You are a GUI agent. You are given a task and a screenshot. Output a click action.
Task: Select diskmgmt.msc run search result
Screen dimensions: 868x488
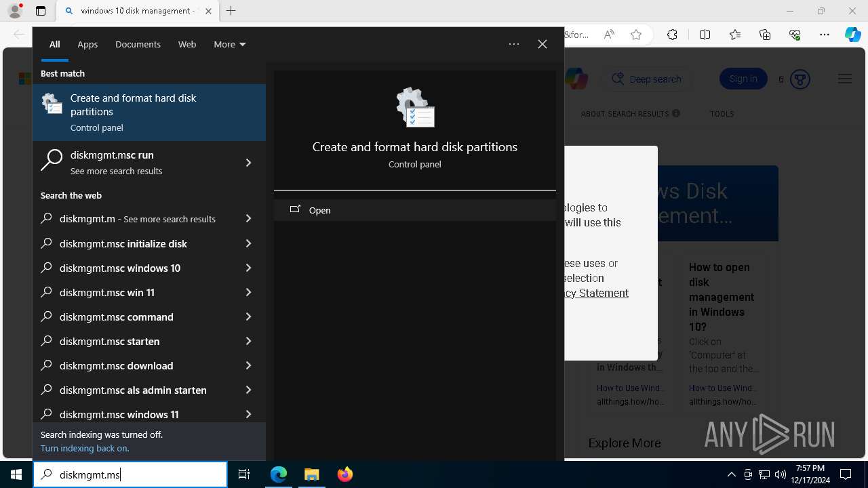[134, 163]
